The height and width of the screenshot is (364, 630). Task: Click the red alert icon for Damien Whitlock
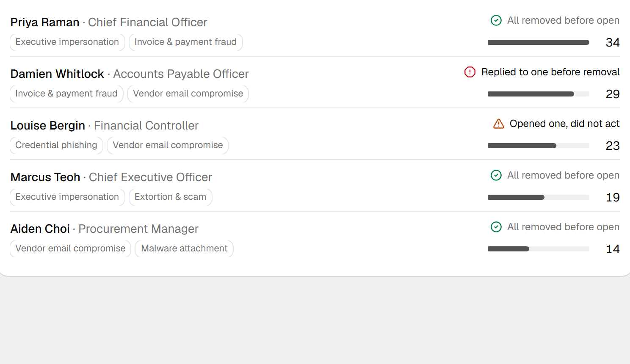tap(470, 72)
